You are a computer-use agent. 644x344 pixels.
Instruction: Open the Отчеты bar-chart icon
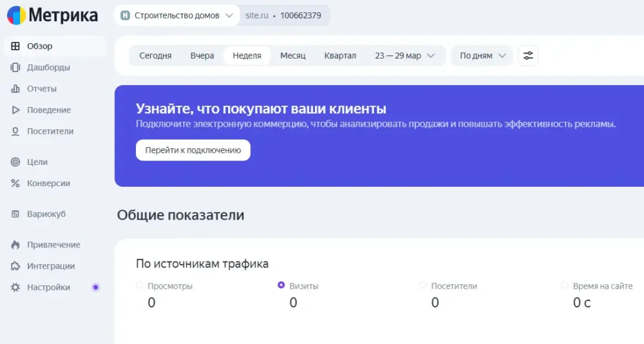pos(15,89)
